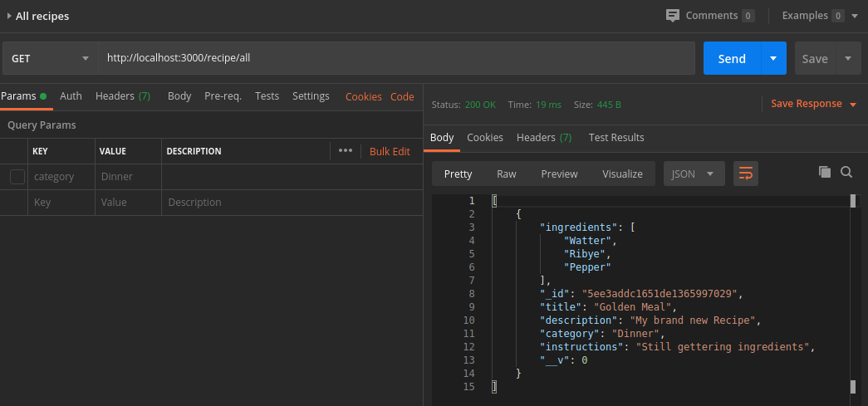Screen dimensions: 868x406
Task: Open the Save Response dropdown
Action: tap(852, 105)
